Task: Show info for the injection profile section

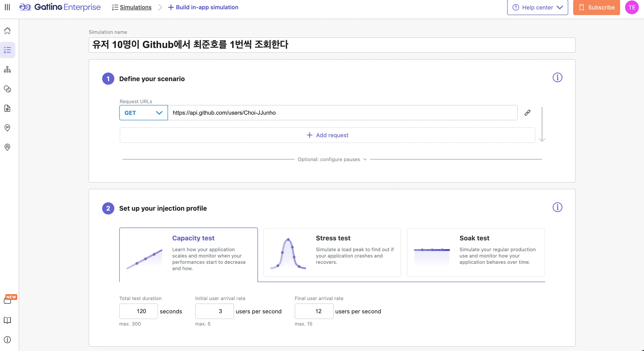Action: click(557, 207)
